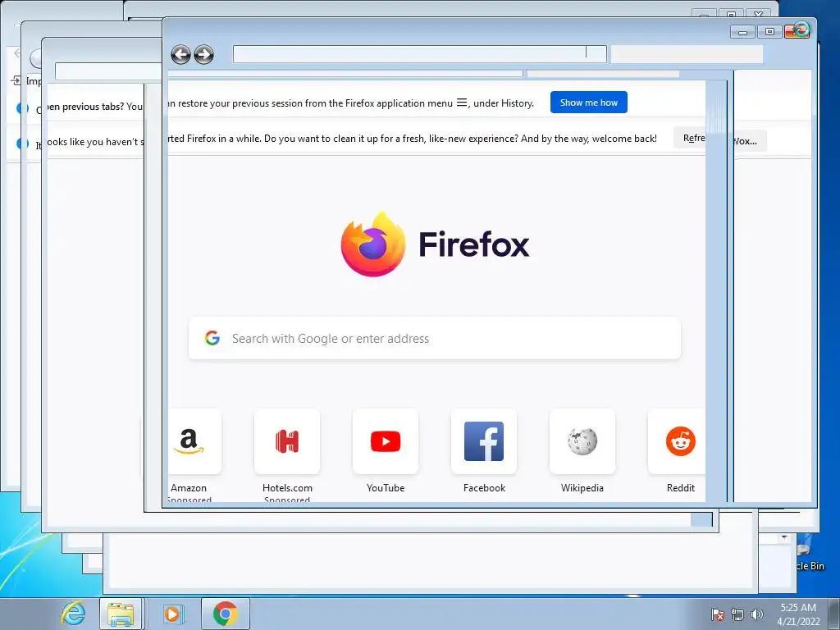This screenshot has width=840, height=630.
Task: Maximize the front Firefox window
Action: pos(769,32)
